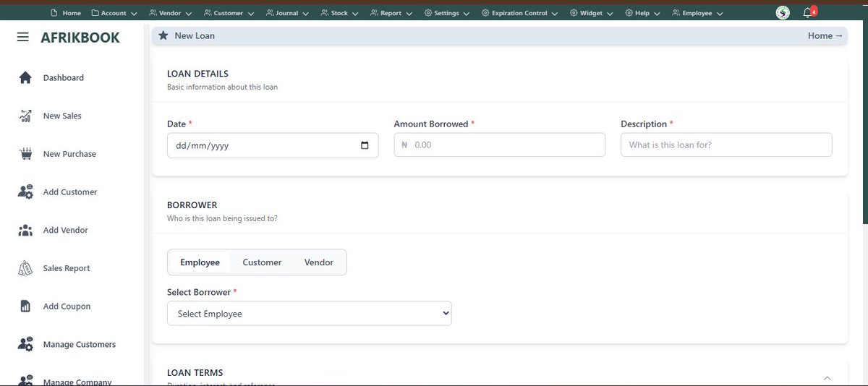The height and width of the screenshot is (386, 868).
Task: Click the LOAN TERMS heading
Action: tap(195, 373)
